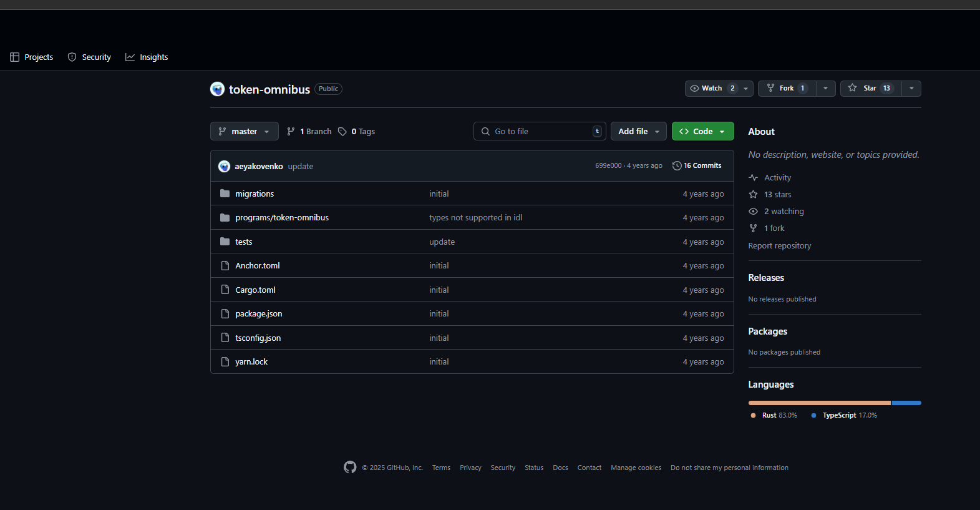Screen dimensions: 980x510
Task: Click the Rust segment of the language bar
Action: [819, 403]
